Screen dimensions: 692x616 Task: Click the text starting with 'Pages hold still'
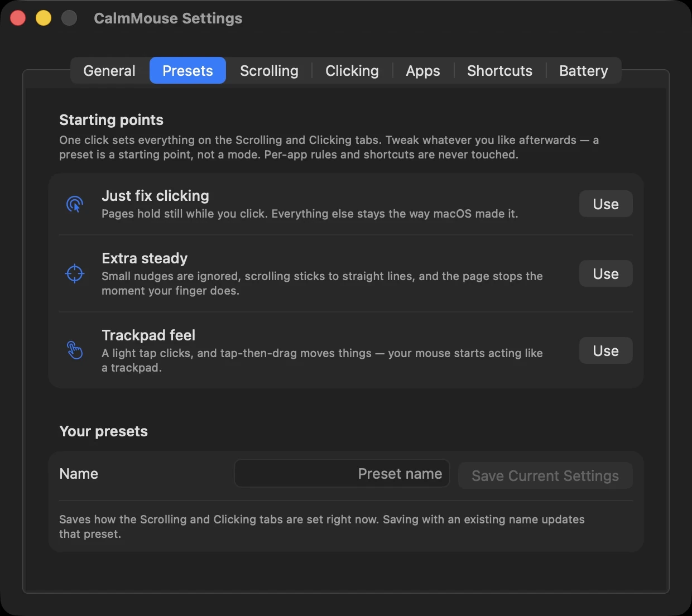tap(310, 214)
